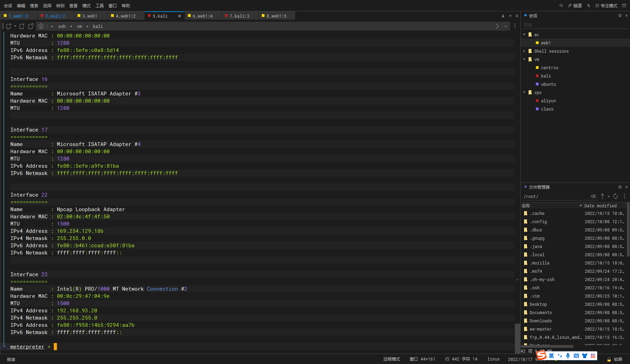Click the right chevron in address bar
Viewport: 630px width, 364px height.
pos(497,26)
